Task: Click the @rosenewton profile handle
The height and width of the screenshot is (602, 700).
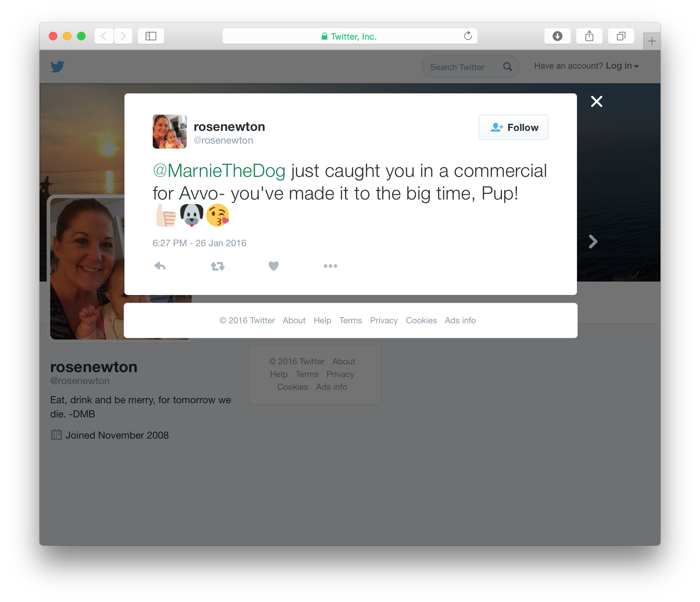Action: pyautogui.click(x=80, y=381)
